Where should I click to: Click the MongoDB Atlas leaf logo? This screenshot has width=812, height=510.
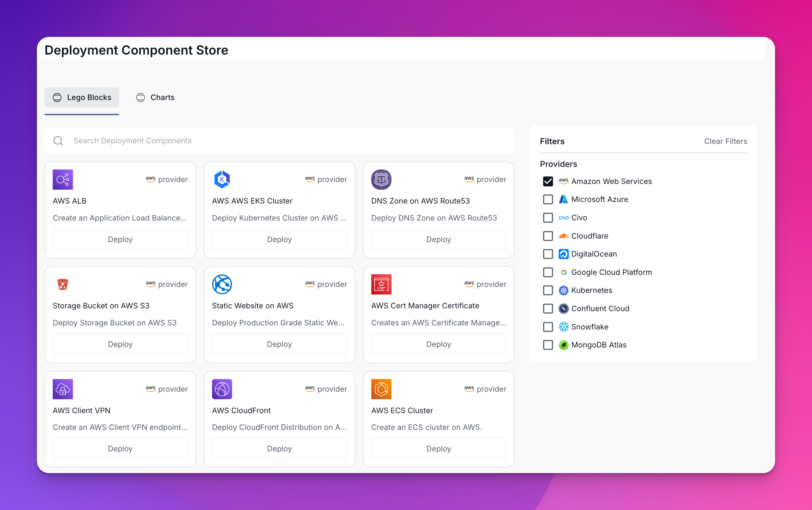pos(563,345)
